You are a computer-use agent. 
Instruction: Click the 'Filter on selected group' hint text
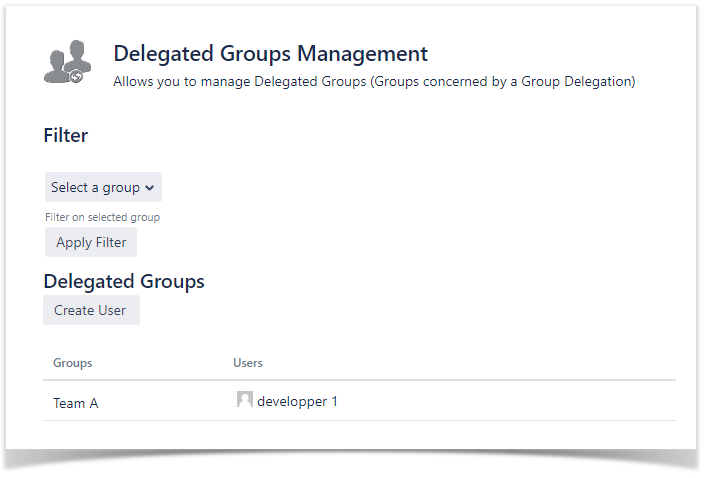point(102,217)
